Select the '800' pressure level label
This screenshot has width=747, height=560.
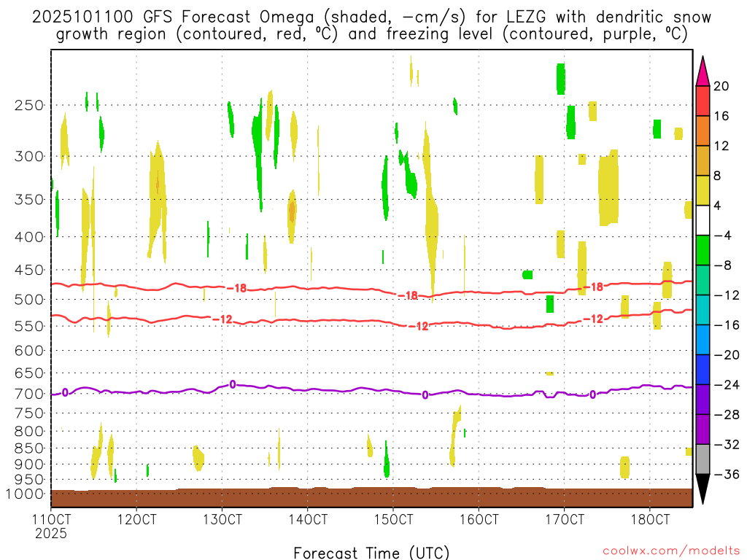click(29, 432)
